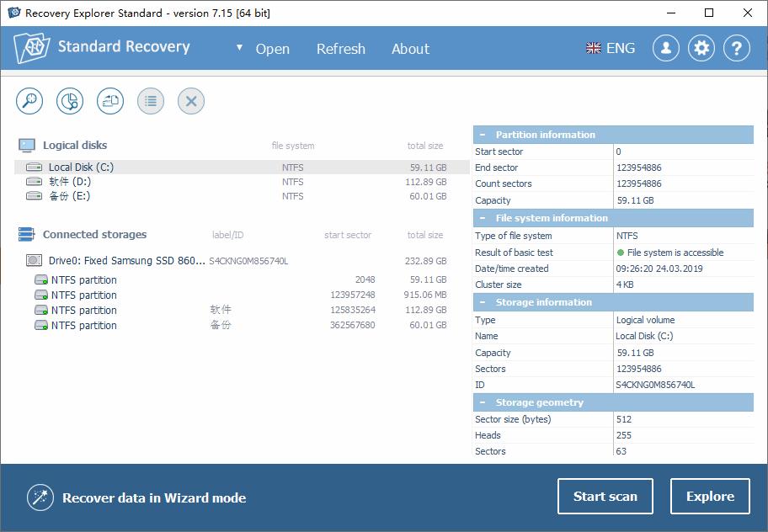Click the greyed list view toolbar icon

tap(151, 101)
